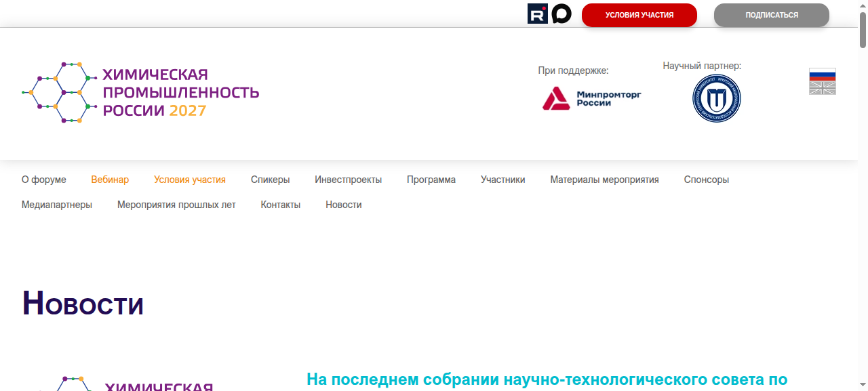Go to Мероприятия прошлых лет
The image size is (868, 391).
(176, 205)
